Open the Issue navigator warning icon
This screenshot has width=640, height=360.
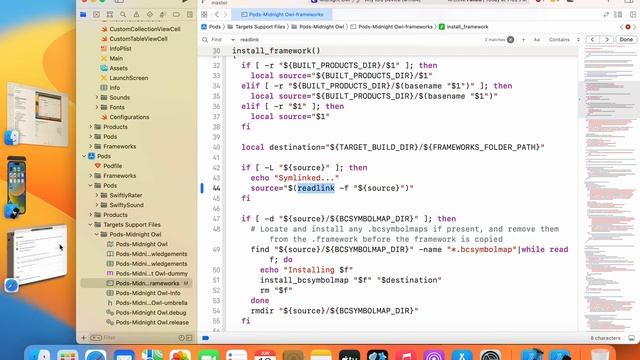click(136, 14)
